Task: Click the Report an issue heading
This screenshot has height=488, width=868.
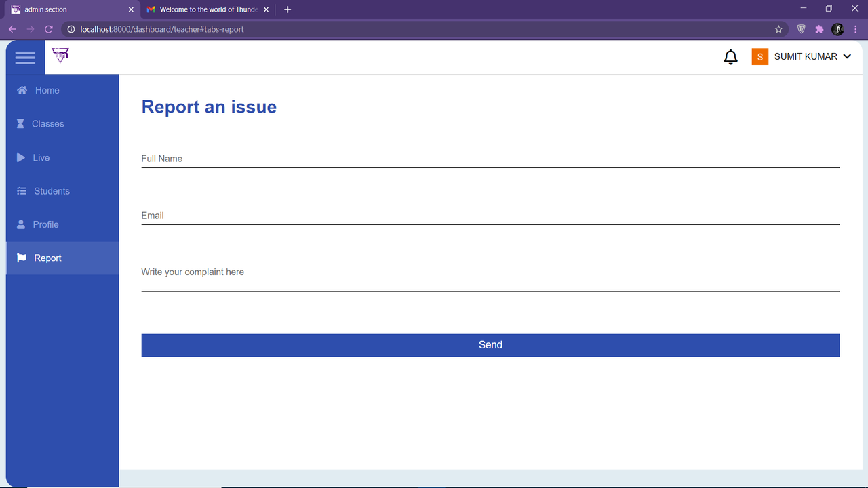Action: [209, 107]
